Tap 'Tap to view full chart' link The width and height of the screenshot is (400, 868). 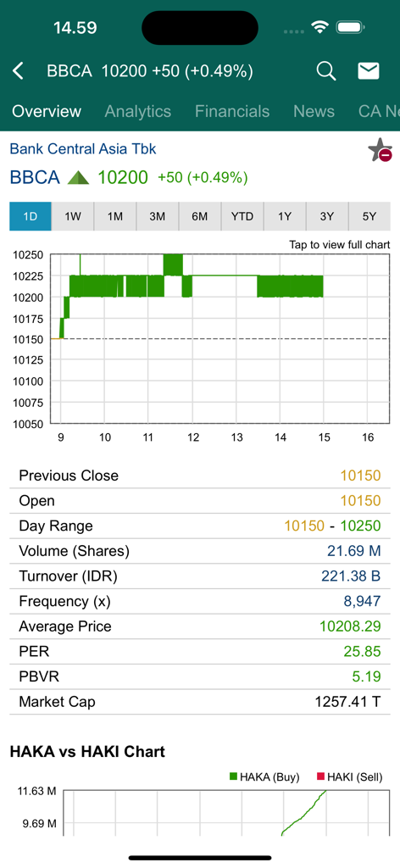339,245
